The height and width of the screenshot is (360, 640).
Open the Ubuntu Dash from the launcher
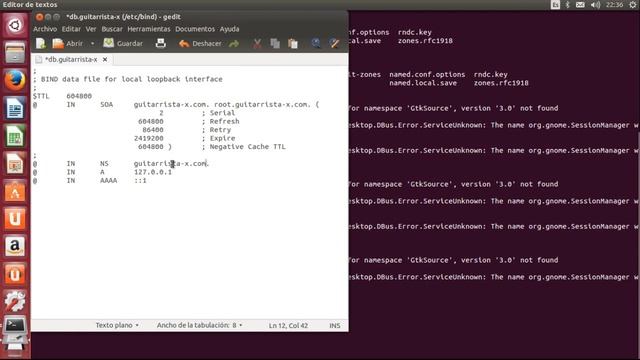point(15,25)
